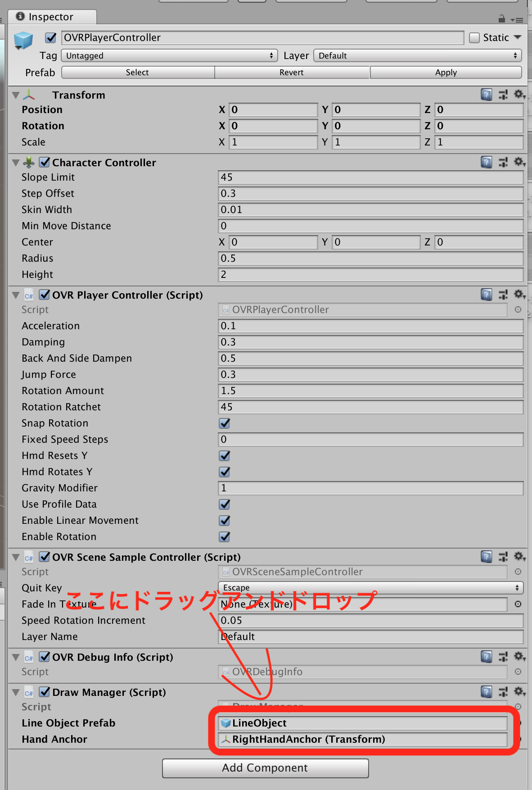Collapse the Draw Manager foldout
This screenshot has width=532, height=790.
pyautogui.click(x=16, y=692)
